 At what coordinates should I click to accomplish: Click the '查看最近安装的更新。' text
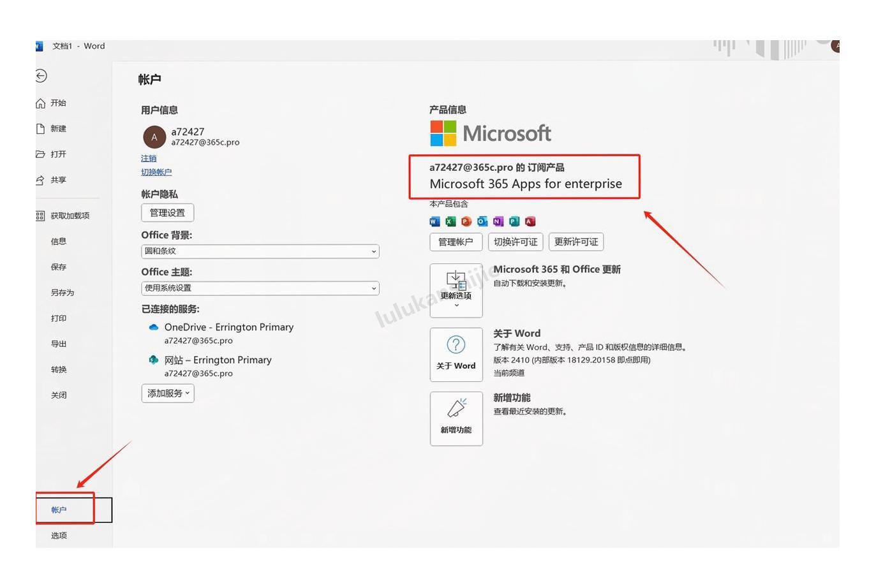(x=531, y=411)
